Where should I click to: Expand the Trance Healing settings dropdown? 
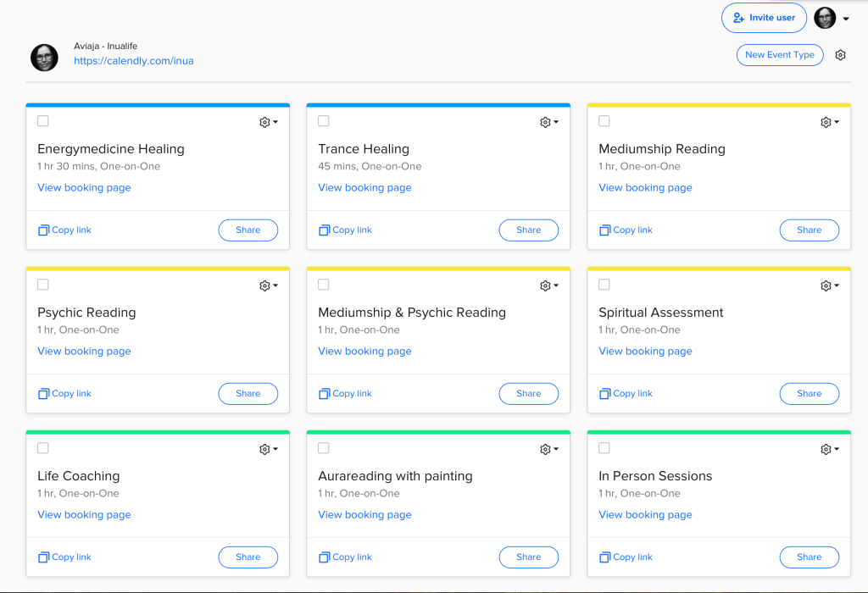click(555, 123)
